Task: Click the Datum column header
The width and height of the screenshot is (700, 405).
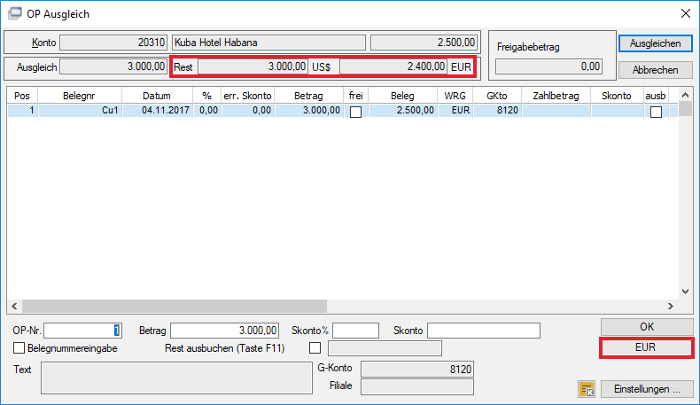Action: coord(157,96)
